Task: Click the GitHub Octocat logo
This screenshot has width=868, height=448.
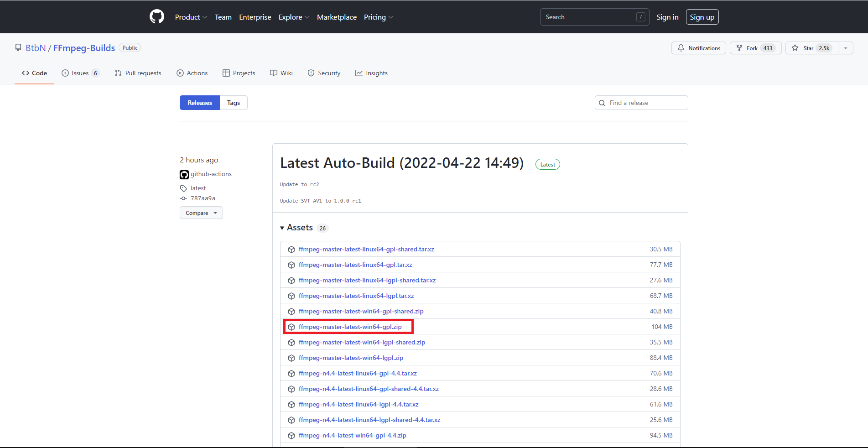Action: click(x=157, y=17)
